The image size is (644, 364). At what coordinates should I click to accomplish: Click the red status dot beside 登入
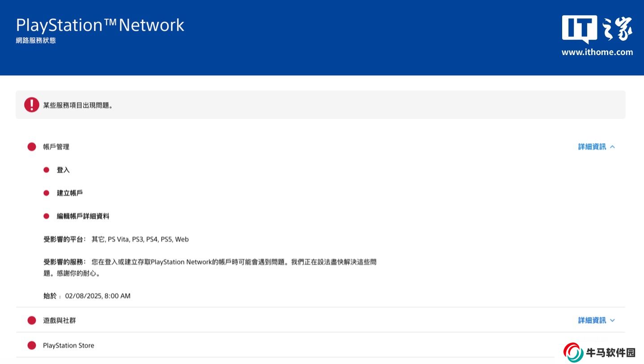47,170
